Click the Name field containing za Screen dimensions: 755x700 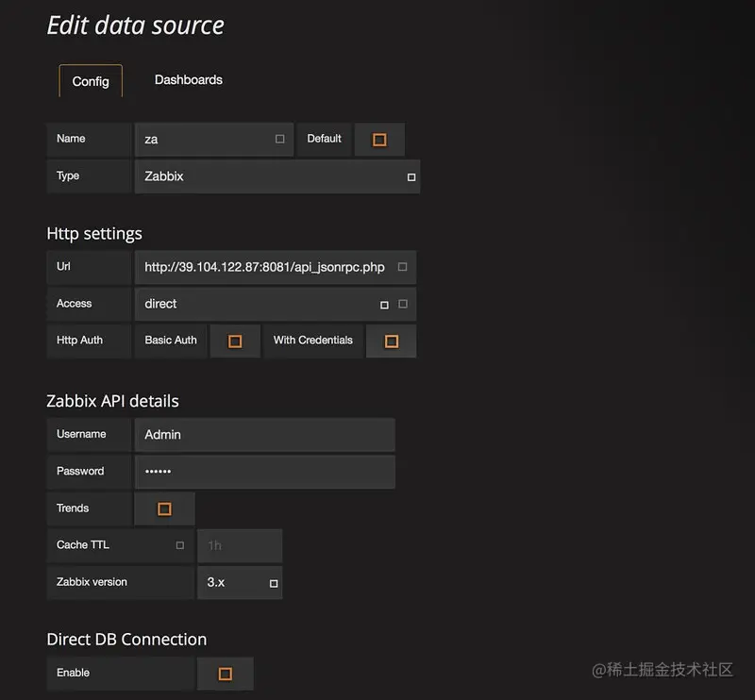click(214, 140)
